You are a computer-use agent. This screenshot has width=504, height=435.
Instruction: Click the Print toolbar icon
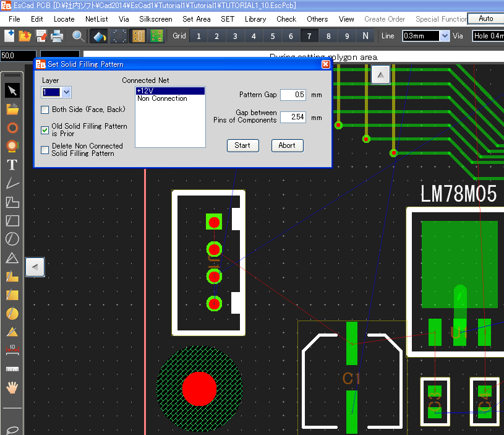(x=57, y=36)
